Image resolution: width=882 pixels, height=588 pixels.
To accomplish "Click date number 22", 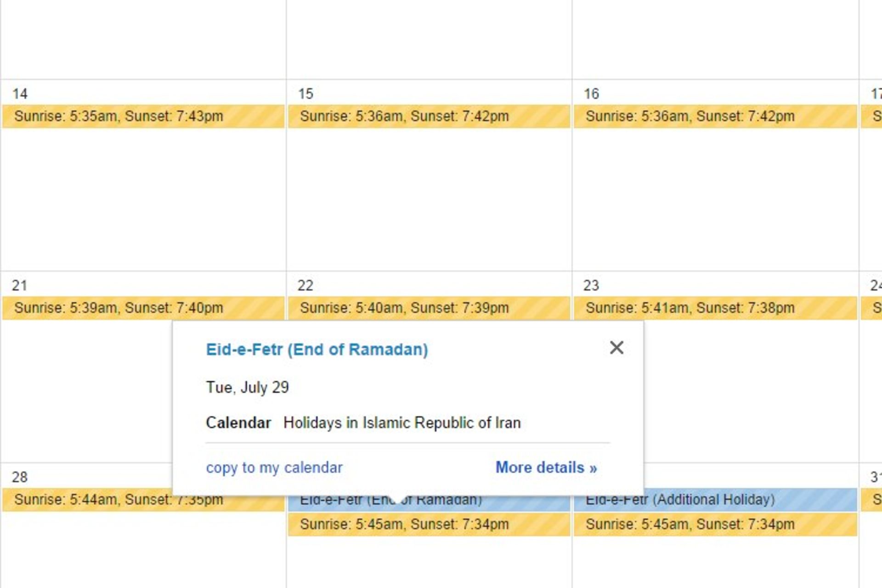I will tap(305, 285).
